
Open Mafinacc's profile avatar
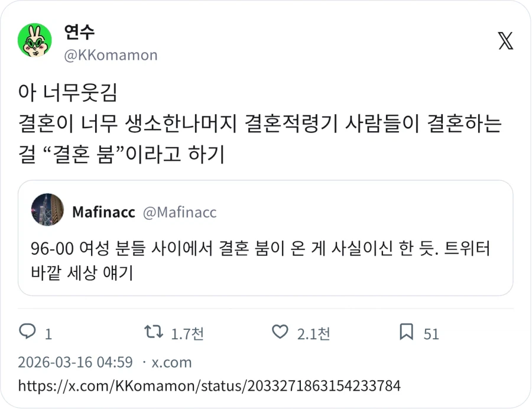pos(47,212)
